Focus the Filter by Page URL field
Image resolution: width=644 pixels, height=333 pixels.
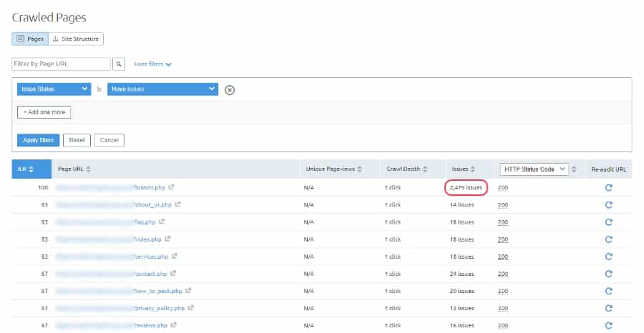pos(62,64)
